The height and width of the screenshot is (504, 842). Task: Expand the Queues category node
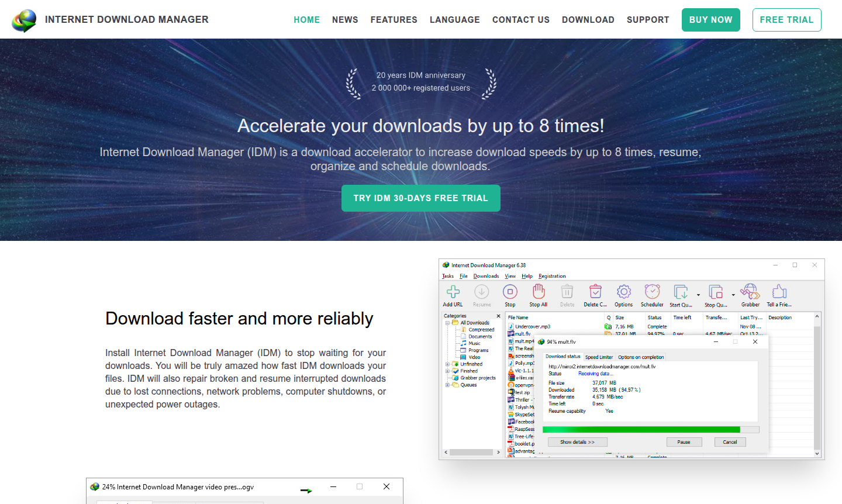pyautogui.click(x=448, y=385)
